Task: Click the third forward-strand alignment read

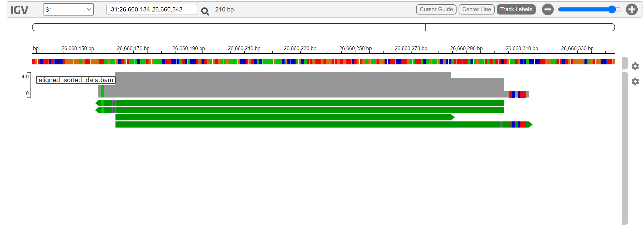Action: (285, 117)
